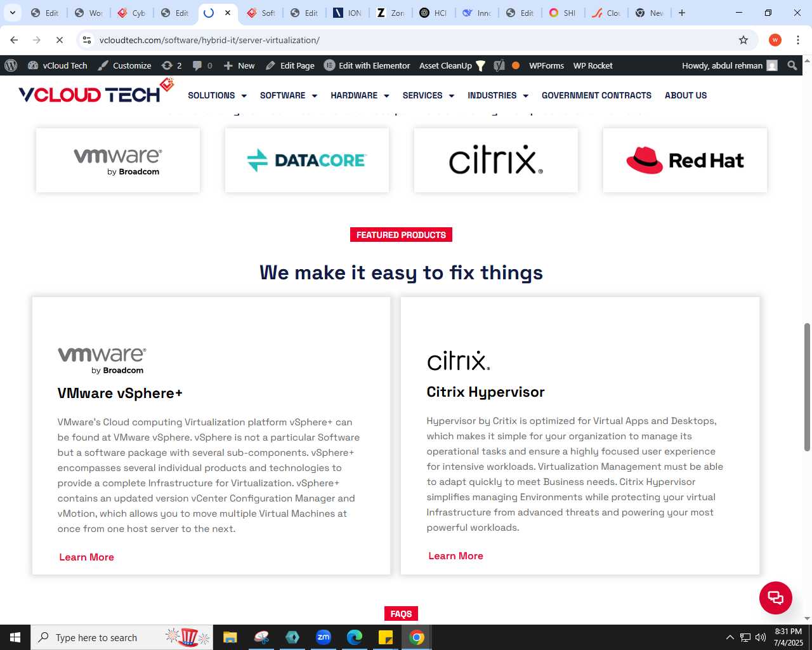
Task: Open admin bar search magnifier
Action: [x=792, y=65]
